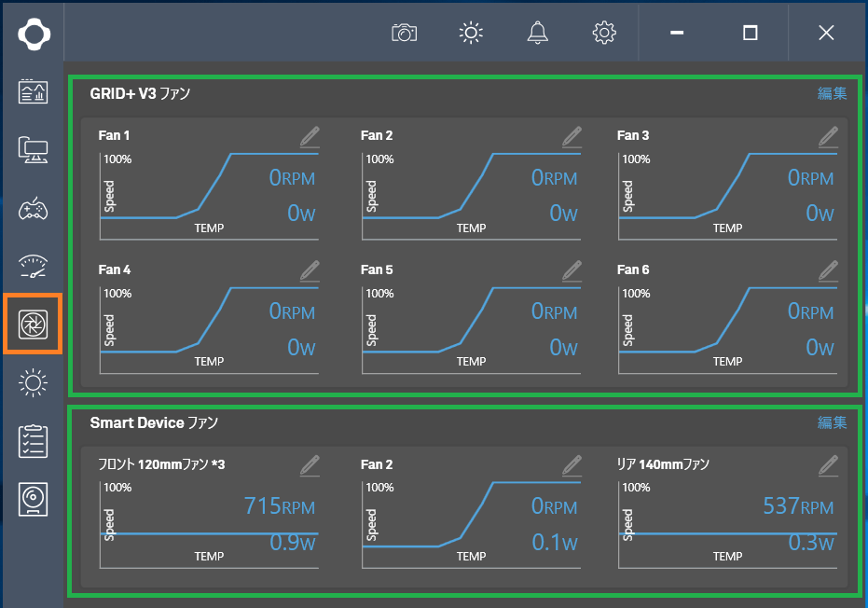The image size is (868, 608).
Task: Click the Fan 3 label
Action: (633, 135)
